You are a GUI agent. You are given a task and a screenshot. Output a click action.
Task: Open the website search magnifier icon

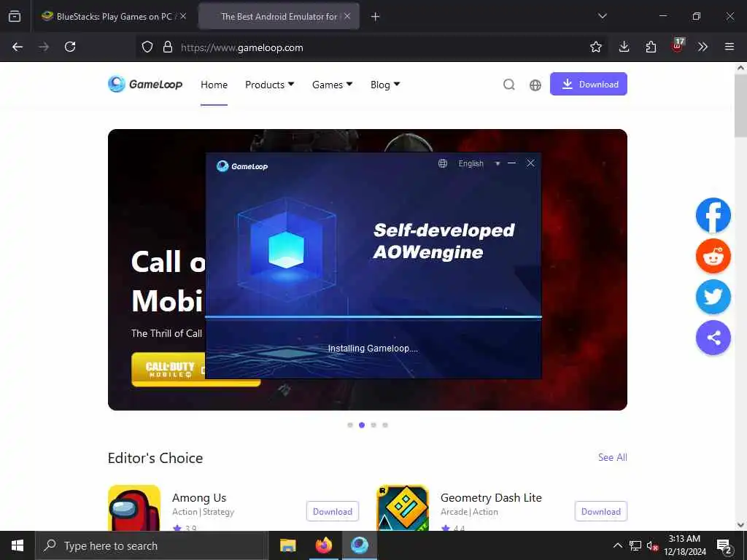[508, 85]
